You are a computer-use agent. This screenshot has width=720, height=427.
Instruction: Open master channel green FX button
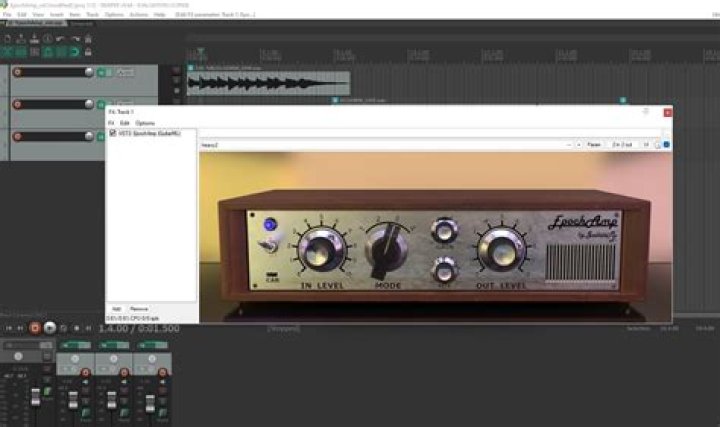point(47,391)
